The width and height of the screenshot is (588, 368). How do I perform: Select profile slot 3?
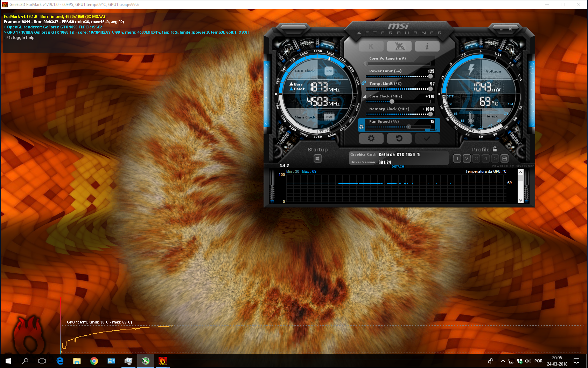[476, 158]
